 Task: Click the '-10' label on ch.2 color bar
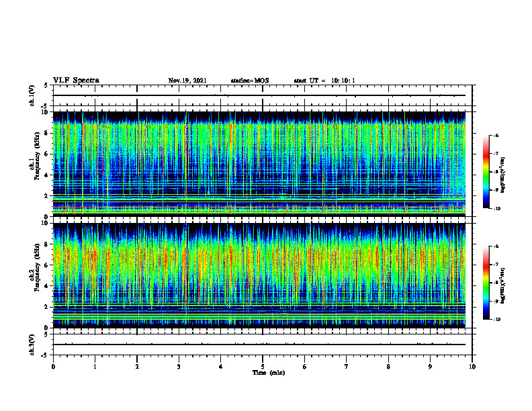point(496,320)
